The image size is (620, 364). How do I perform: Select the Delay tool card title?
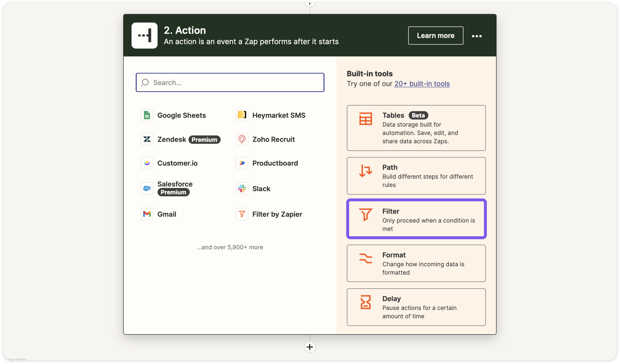tap(391, 299)
